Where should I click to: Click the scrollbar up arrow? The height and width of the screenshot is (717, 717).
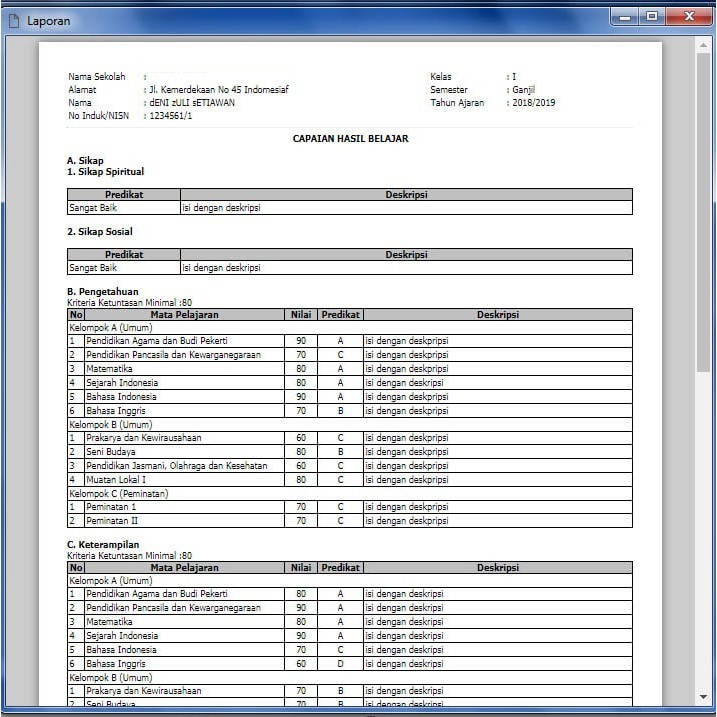click(703, 45)
